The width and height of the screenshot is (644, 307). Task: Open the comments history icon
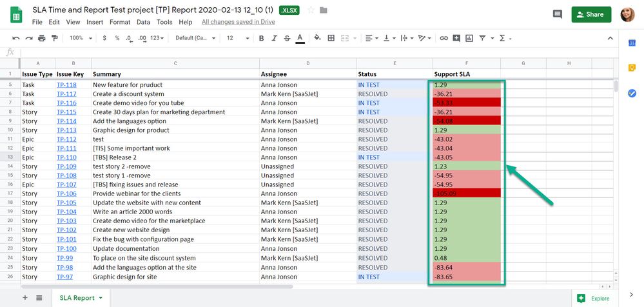click(557, 14)
